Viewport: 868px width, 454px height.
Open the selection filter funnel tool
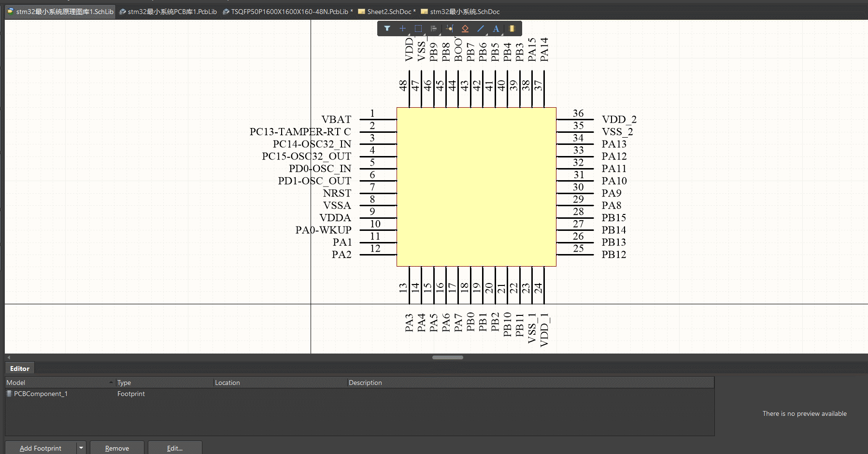coord(387,28)
